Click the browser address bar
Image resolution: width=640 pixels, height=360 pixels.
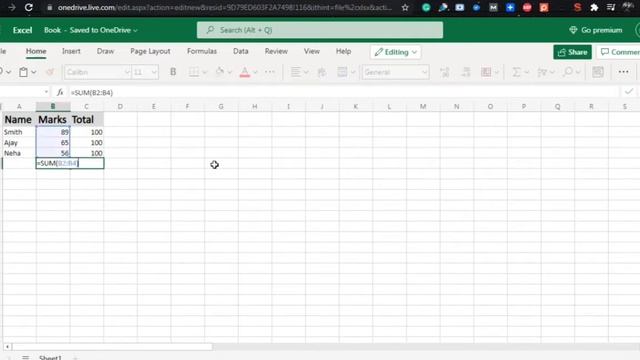[x=224, y=7]
